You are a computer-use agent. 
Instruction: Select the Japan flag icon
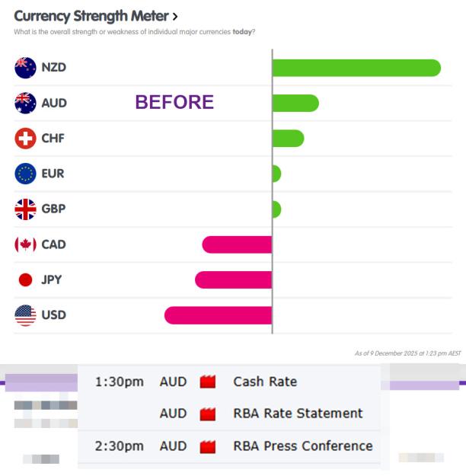[x=25, y=280]
